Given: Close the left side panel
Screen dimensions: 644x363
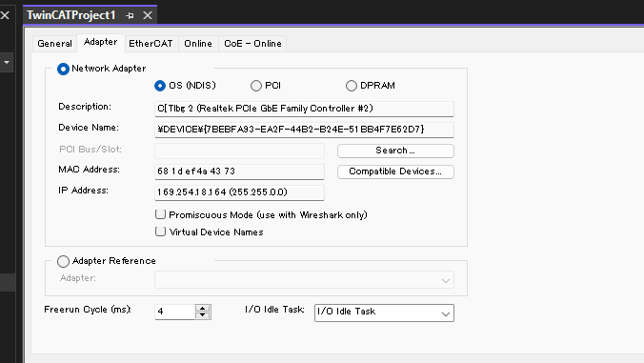Looking at the screenshot, I should click(5, 15).
